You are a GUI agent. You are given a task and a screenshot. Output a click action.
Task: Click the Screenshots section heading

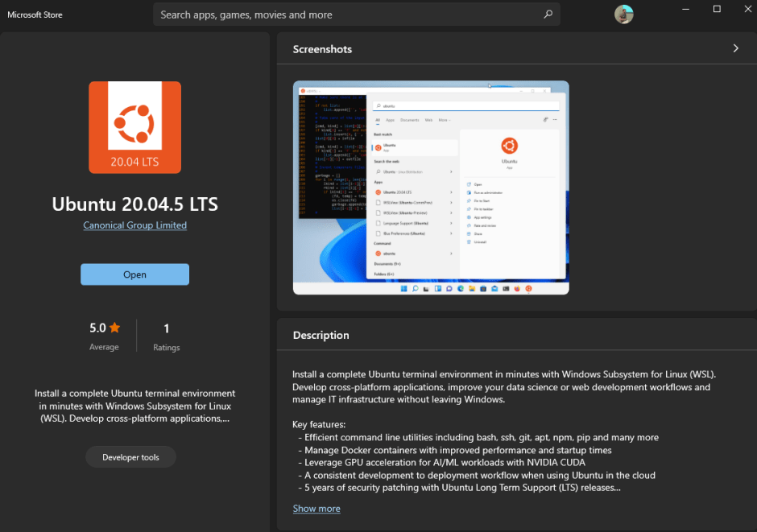pyautogui.click(x=322, y=49)
